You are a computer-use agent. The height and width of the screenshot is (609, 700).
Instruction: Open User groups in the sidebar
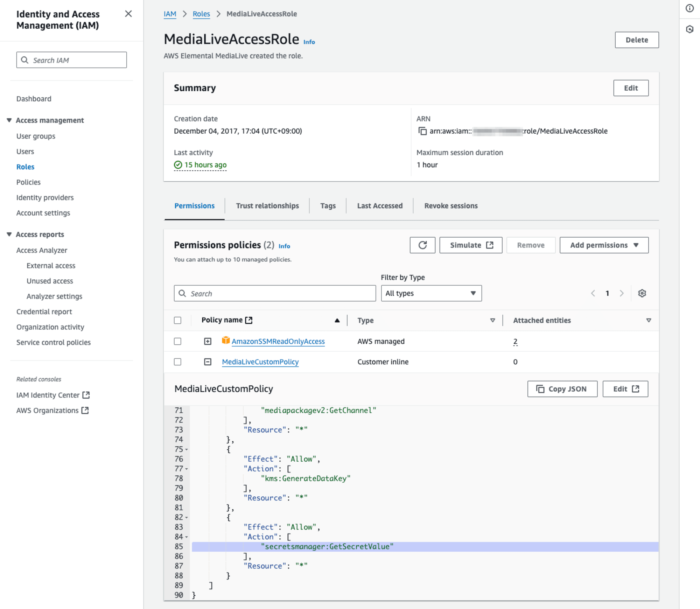pyautogui.click(x=36, y=136)
